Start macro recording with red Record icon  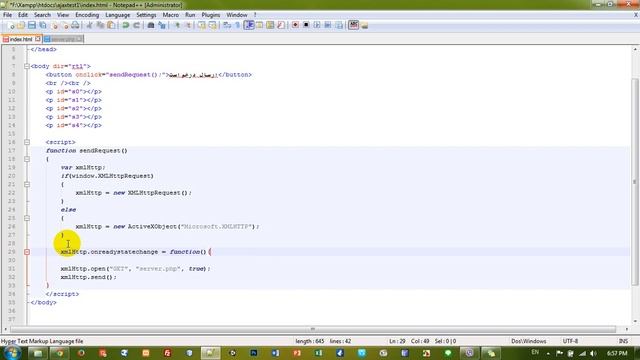[x=295, y=25]
